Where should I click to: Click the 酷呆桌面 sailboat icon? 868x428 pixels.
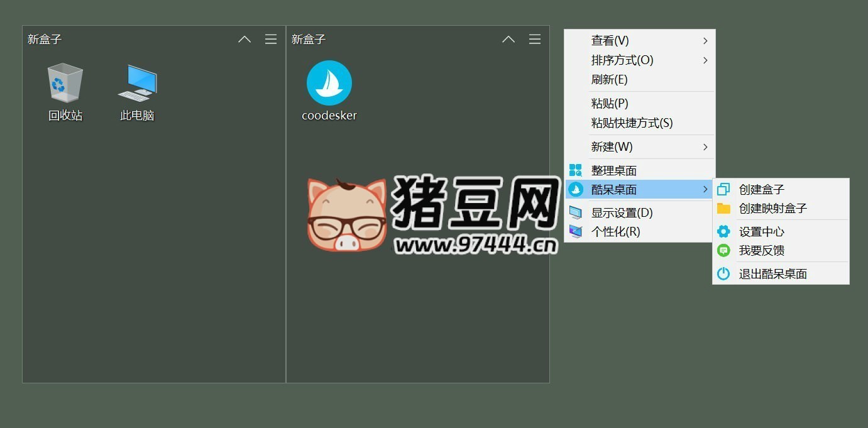click(575, 189)
